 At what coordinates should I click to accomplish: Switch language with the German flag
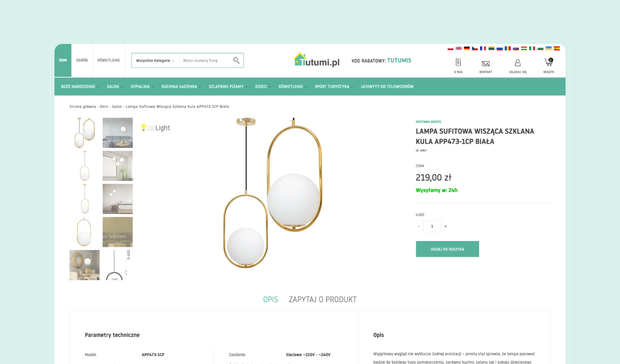[467, 48]
